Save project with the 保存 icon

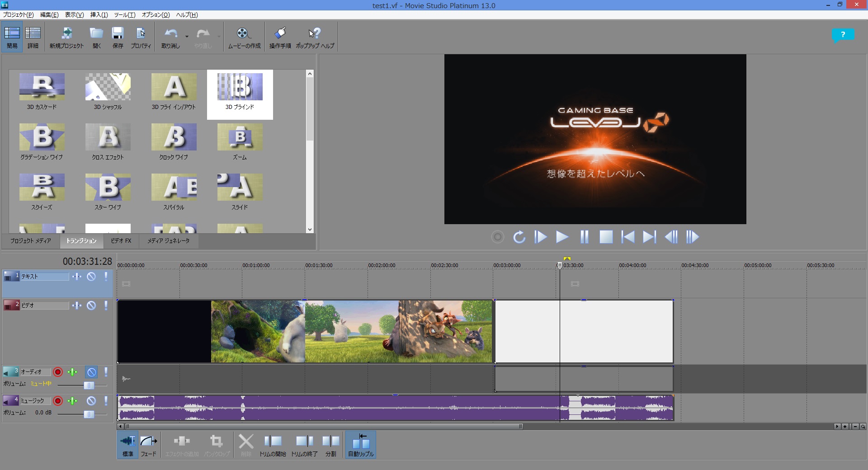(x=118, y=37)
